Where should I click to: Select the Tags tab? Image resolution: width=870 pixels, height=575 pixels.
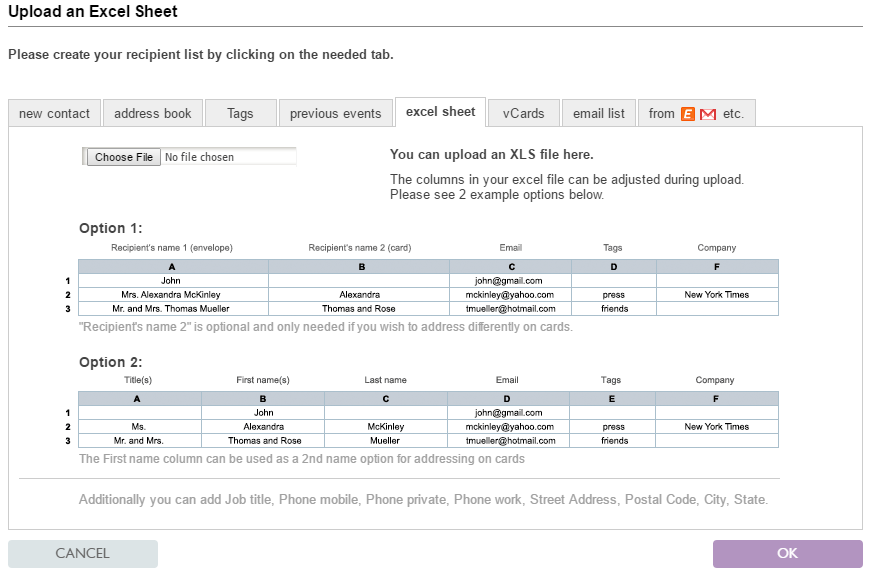coord(240,114)
